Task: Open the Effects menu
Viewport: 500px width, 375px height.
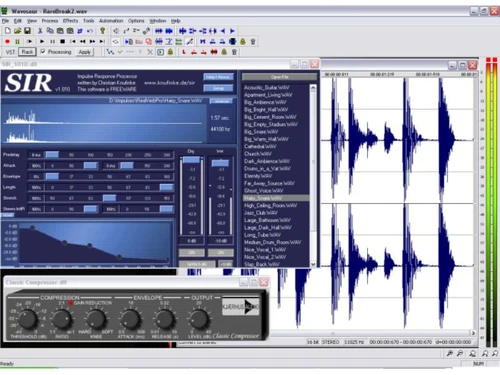Action: tap(70, 21)
